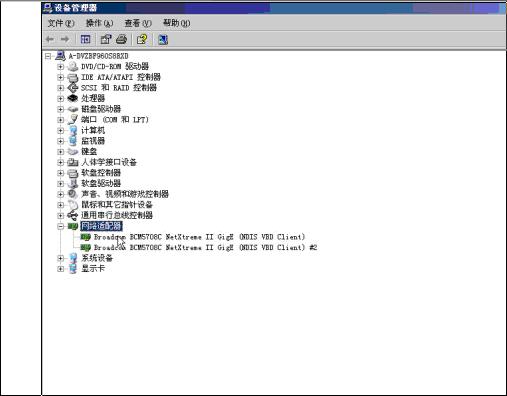Collapse the 网络适配器 node

pos(60,226)
